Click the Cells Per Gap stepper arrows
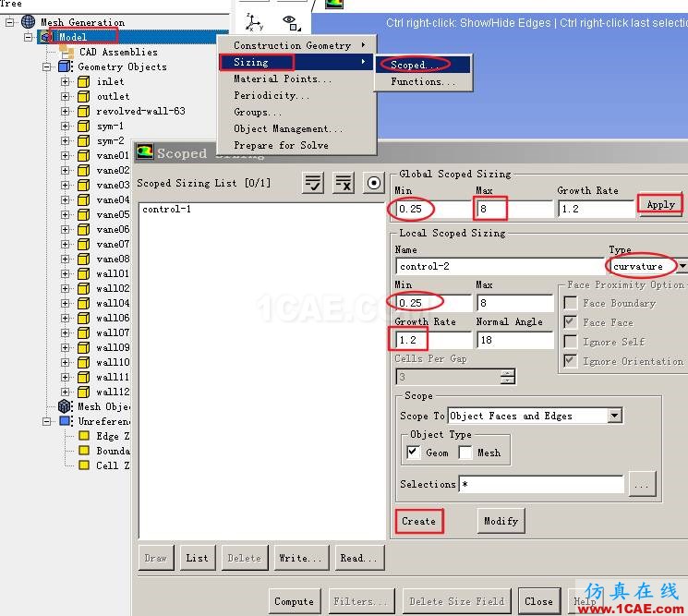The height and width of the screenshot is (616, 688). [508, 376]
